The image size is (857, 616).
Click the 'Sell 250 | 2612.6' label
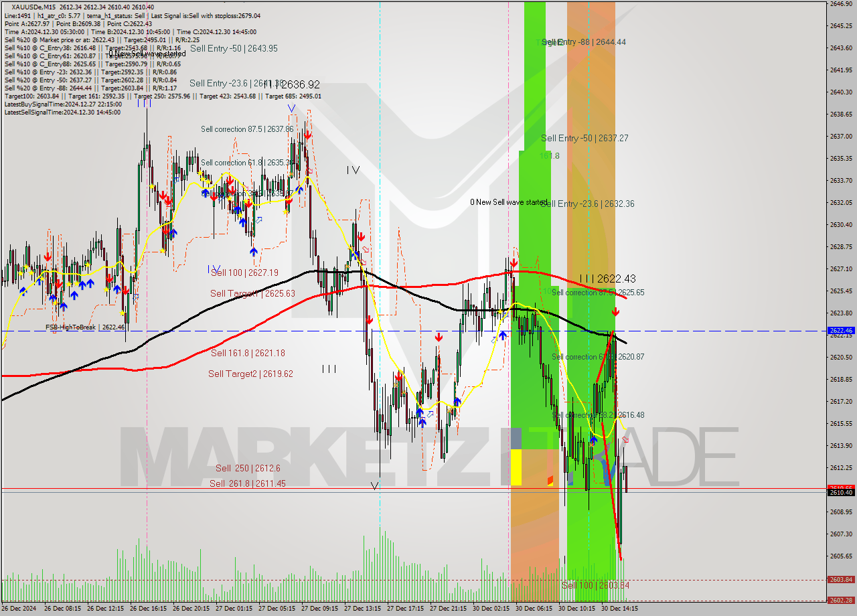point(248,468)
